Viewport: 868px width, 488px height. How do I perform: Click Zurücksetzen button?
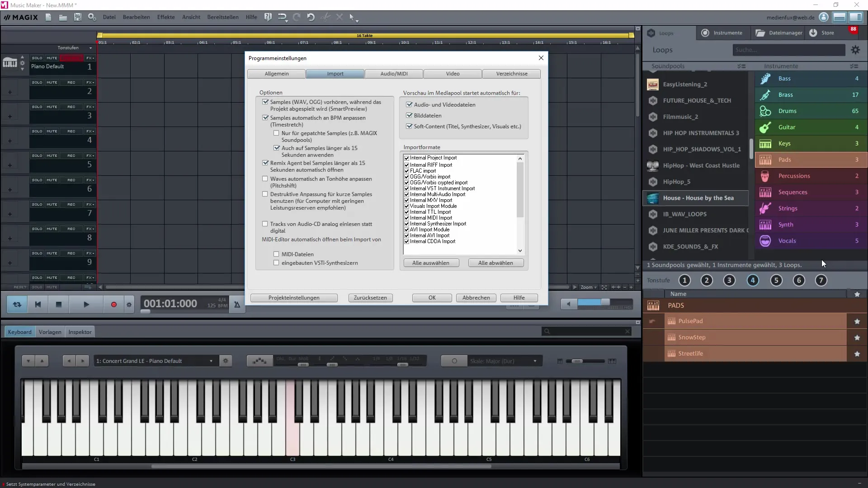[x=370, y=298]
